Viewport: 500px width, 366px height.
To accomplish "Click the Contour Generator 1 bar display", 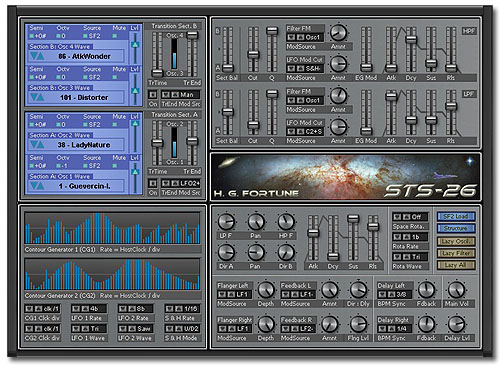I will [x=113, y=228].
